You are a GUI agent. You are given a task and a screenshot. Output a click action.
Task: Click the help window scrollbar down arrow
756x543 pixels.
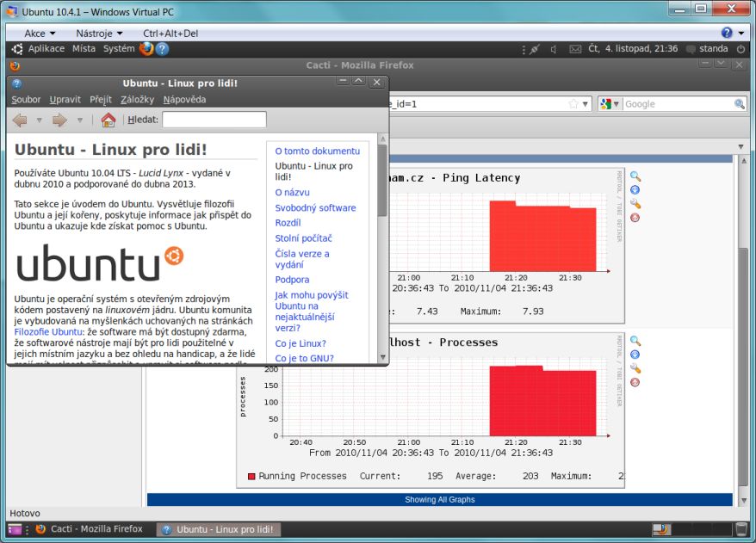coord(383,357)
